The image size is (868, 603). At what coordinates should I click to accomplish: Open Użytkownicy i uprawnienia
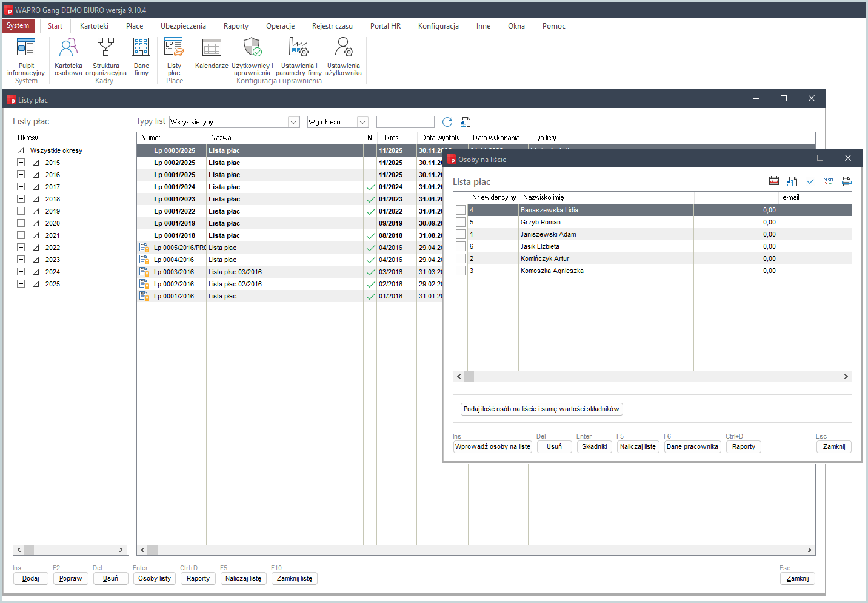(252, 56)
